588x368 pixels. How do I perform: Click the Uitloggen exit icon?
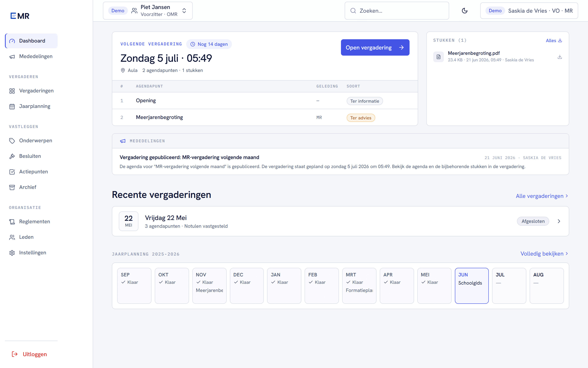click(x=15, y=354)
